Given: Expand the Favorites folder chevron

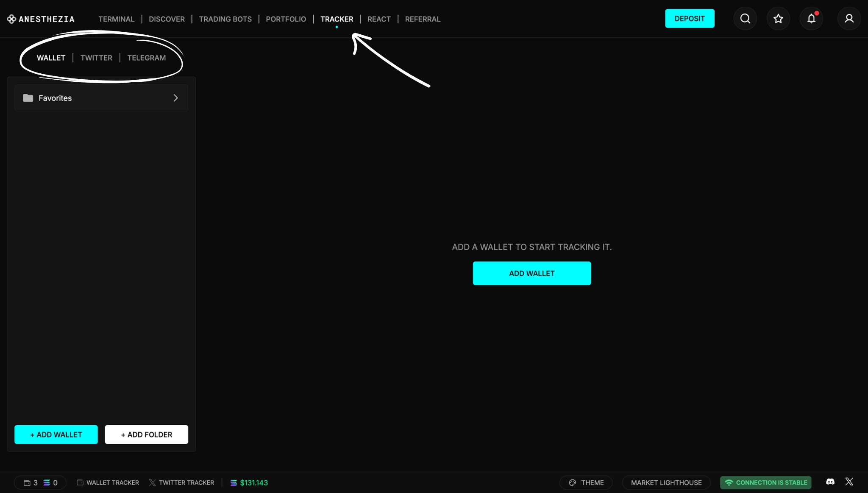Looking at the screenshot, I should tap(175, 98).
